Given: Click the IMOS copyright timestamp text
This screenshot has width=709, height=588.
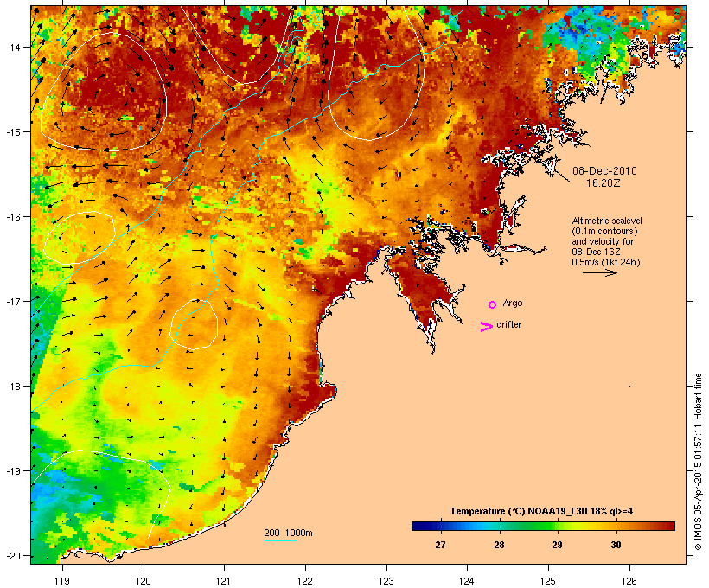Looking at the screenshot, I should coord(698,462).
